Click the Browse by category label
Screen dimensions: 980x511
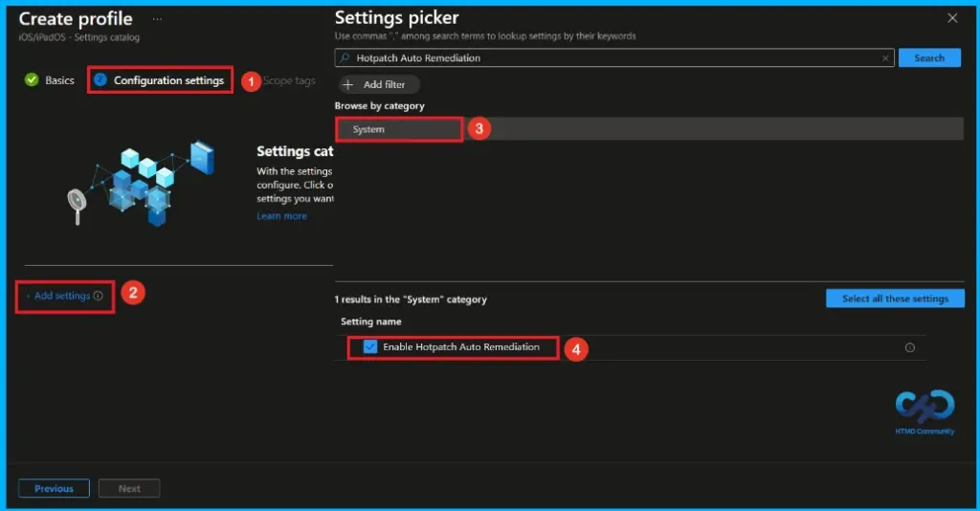(379, 105)
